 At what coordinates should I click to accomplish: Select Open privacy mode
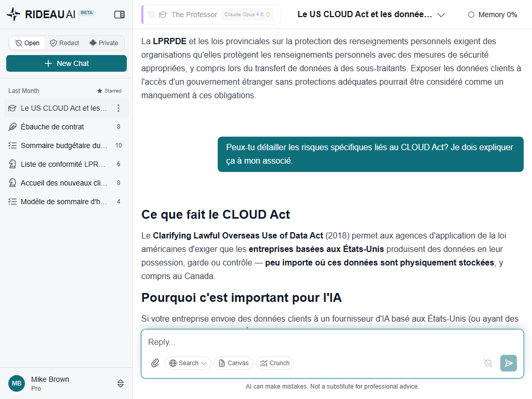[28, 43]
